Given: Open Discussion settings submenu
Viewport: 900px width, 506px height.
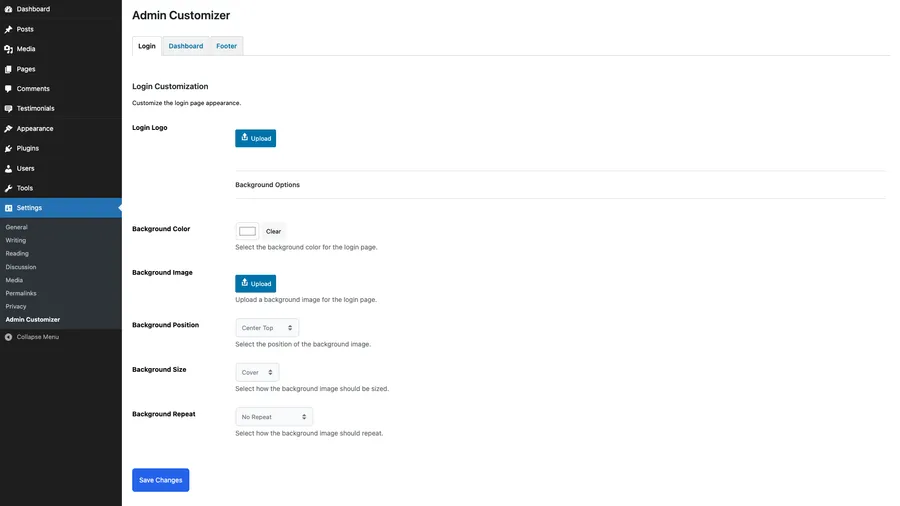Looking at the screenshot, I should [x=21, y=267].
